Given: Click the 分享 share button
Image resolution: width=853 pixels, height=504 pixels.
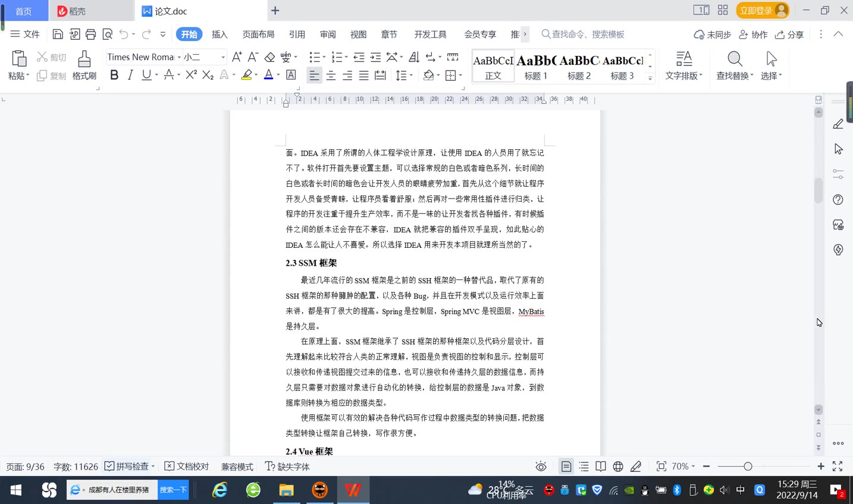Looking at the screenshot, I should (789, 34).
